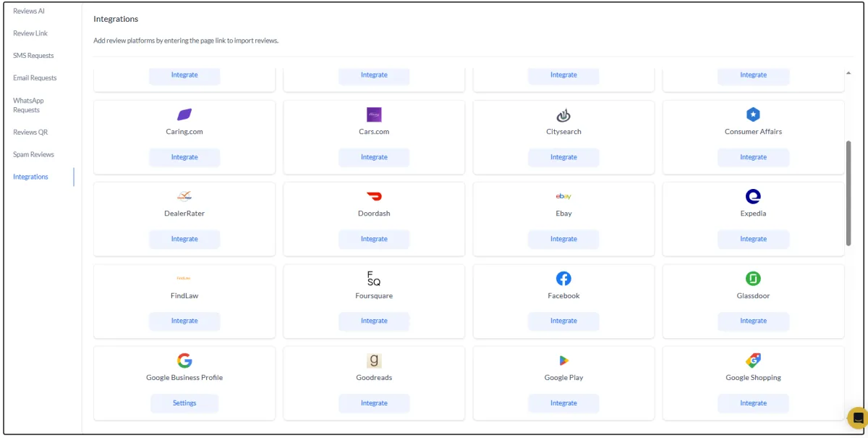The width and height of the screenshot is (868, 438).
Task: Click the Google Play logo icon
Action: 563,361
